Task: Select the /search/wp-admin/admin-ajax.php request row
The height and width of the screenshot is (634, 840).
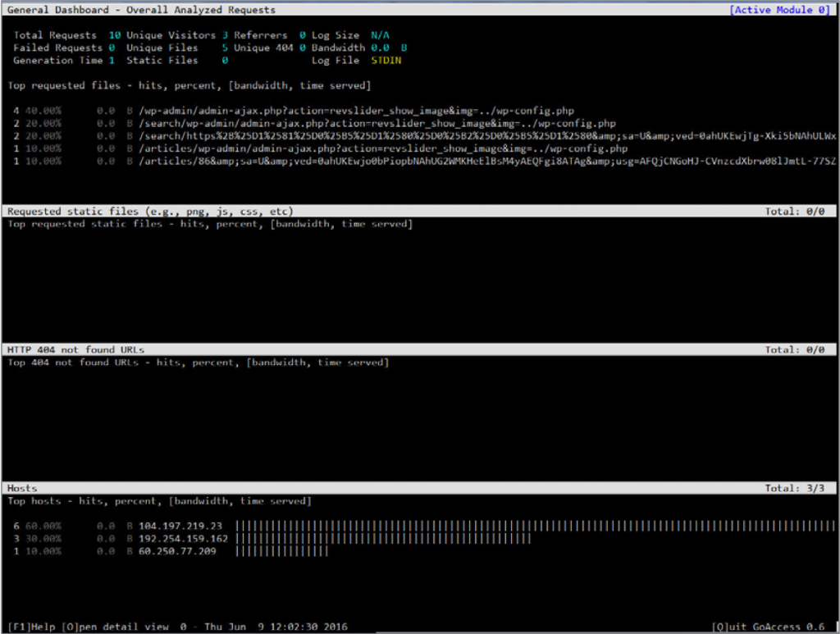Action: (314, 124)
